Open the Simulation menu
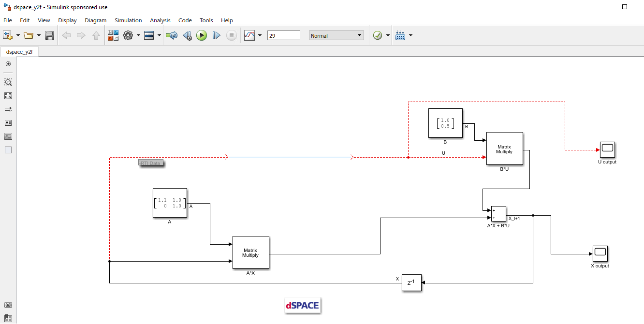This screenshot has height=324, width=644. (x=128, y=20)
